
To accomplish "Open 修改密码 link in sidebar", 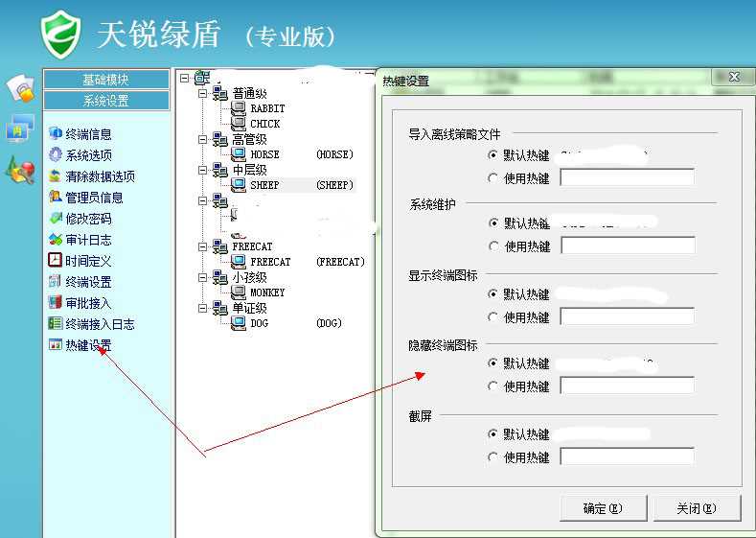I will coord(88,219).
